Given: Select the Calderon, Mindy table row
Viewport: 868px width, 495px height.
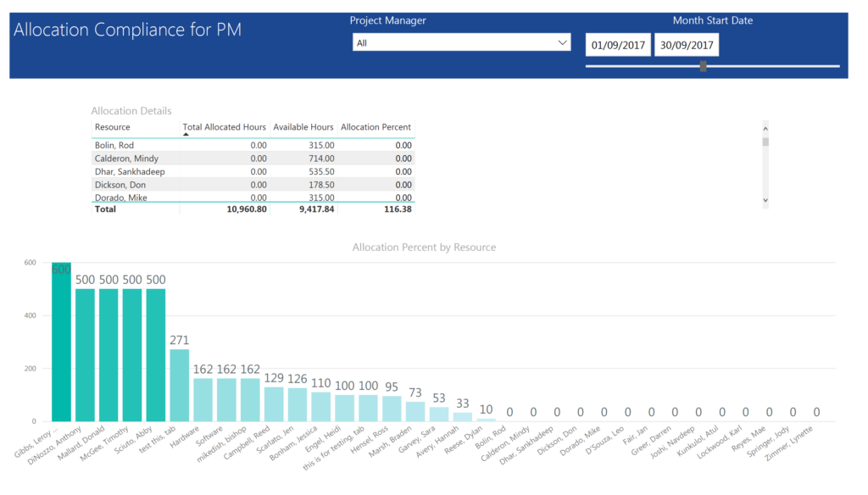Looking at the screenshot, I should coord(212,158).
